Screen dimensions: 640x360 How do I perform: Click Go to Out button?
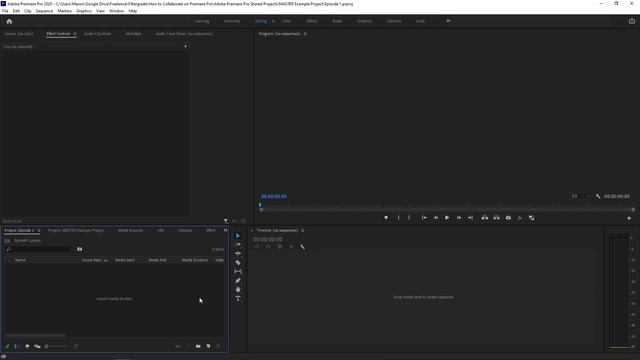470,218
